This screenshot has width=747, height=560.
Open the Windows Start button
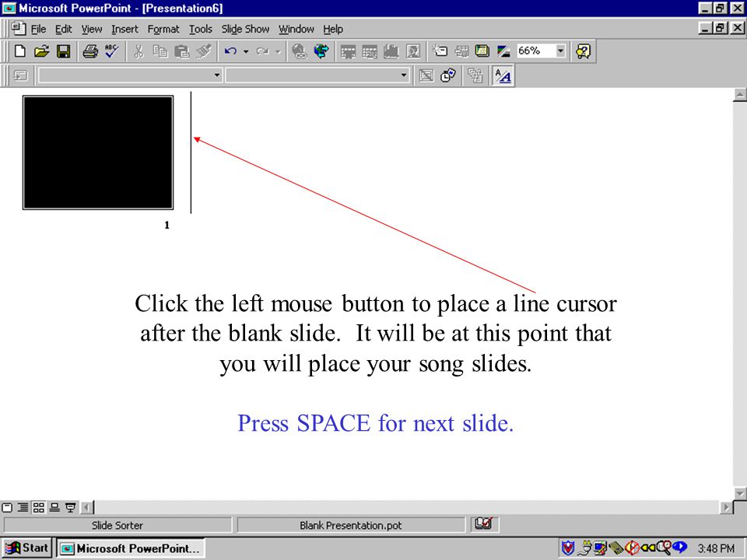pyautogui.click(x=27, y=548)
